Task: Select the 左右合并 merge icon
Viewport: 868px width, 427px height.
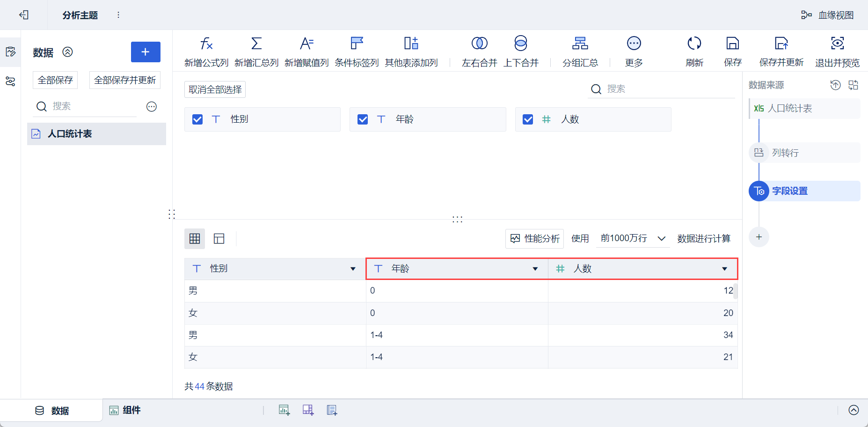Action: [x=479, y=44]
